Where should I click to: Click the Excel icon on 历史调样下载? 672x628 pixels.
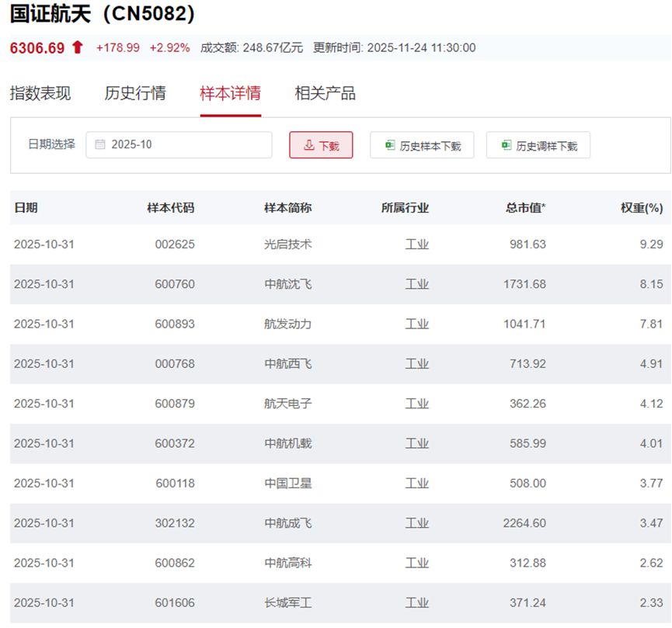tap(507, 145)
